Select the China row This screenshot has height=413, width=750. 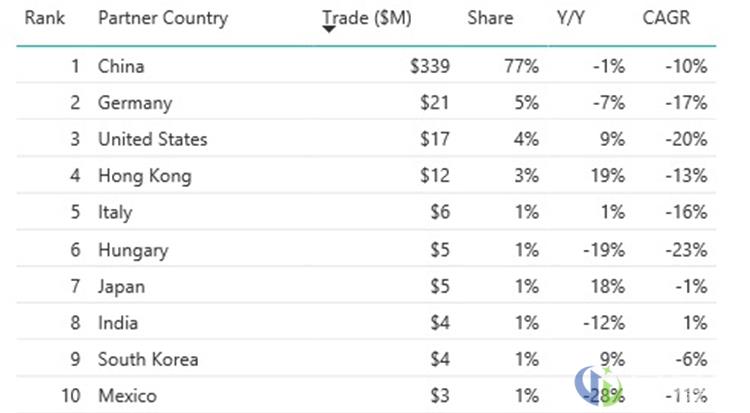366,66
